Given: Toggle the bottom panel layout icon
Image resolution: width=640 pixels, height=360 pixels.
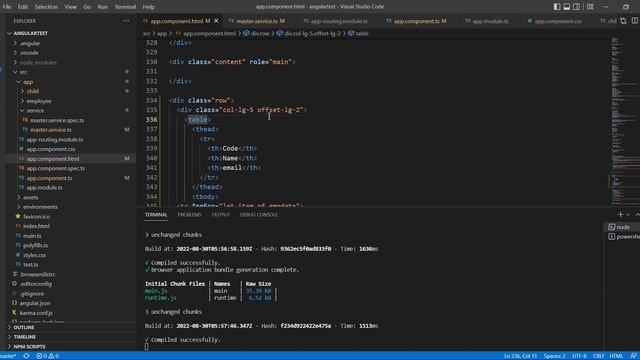Looking at the screenshot, I should pyautogui.click(x=567, y=7).
